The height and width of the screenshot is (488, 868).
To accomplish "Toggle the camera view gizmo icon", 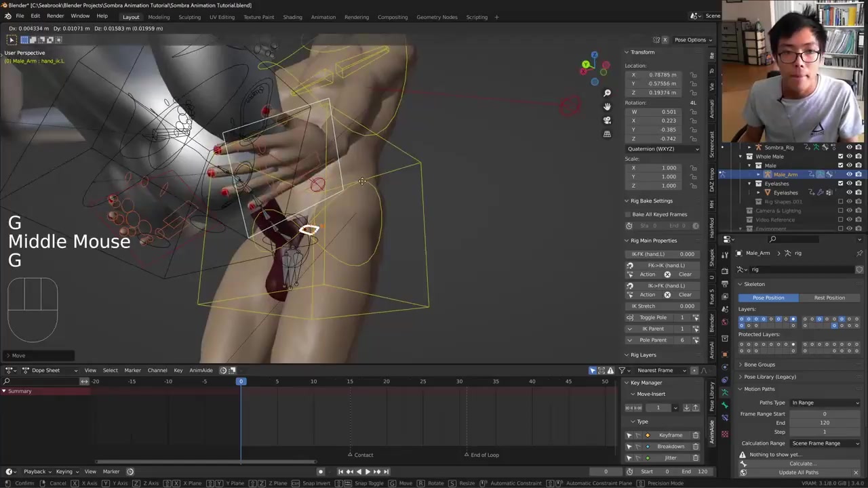I will click(607, 120).
